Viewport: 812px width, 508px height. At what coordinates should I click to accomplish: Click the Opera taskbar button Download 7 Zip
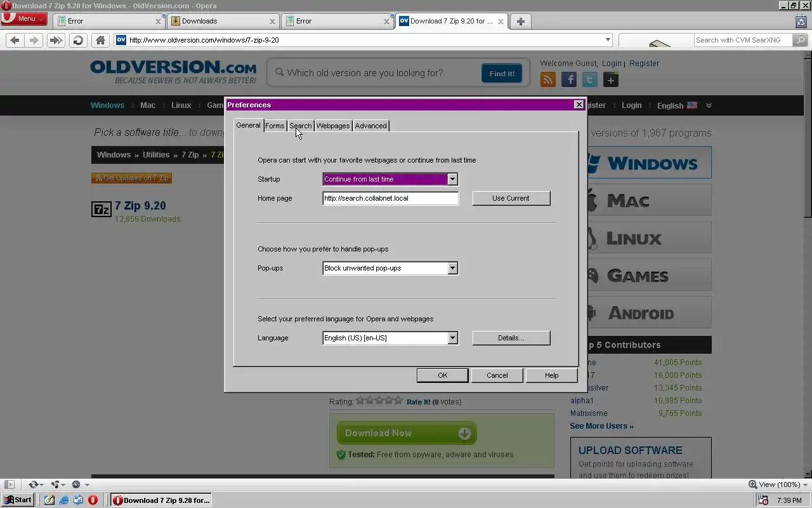click(x=160, y=500)
